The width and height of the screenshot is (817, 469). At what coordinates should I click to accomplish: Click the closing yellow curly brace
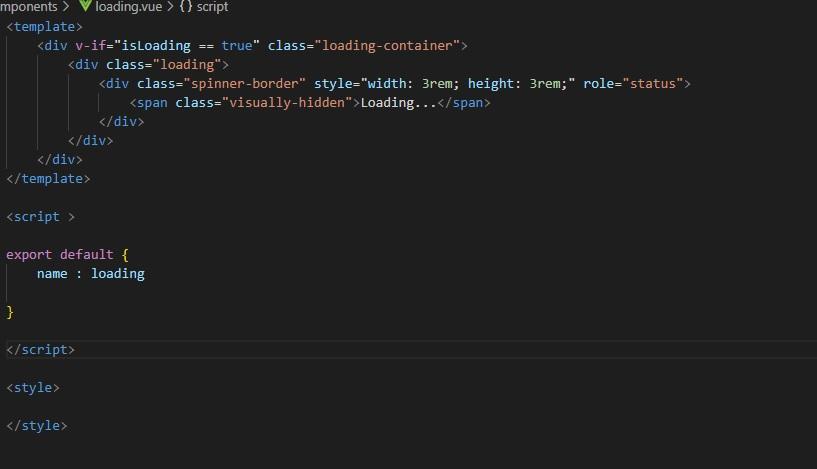click(x=10, y=312)
